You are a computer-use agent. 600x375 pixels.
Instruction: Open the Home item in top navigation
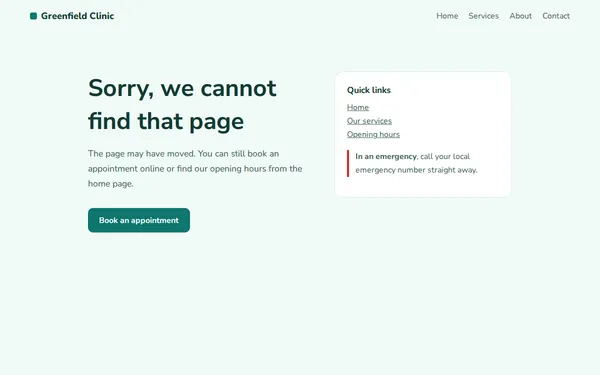point(447,16)
